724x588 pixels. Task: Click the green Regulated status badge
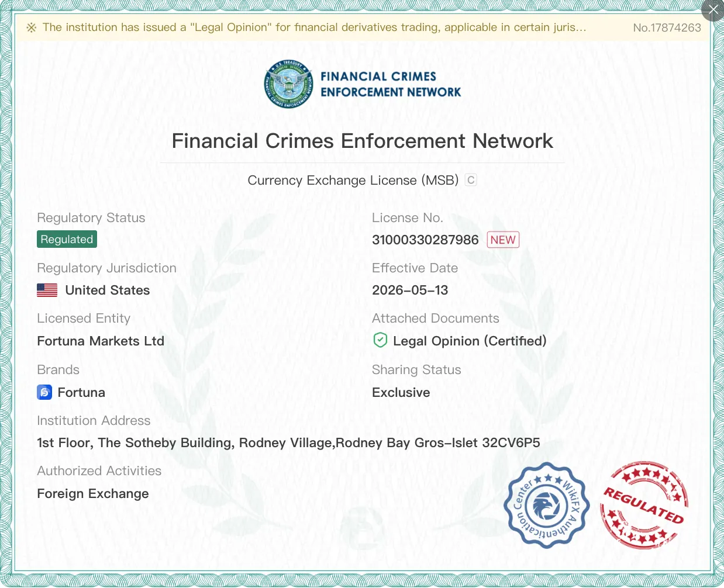[67, 239]
